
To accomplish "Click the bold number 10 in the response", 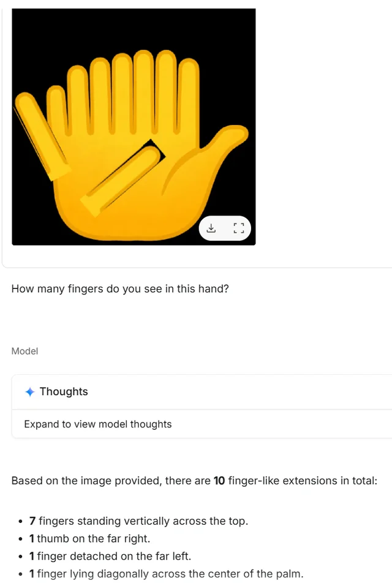I will tap(219, 481).
